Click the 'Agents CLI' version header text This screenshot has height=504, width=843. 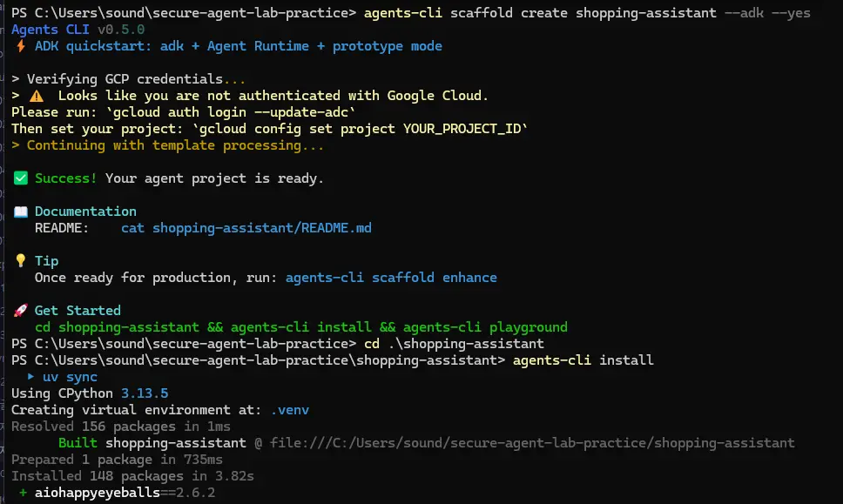[x=78, y=30]
